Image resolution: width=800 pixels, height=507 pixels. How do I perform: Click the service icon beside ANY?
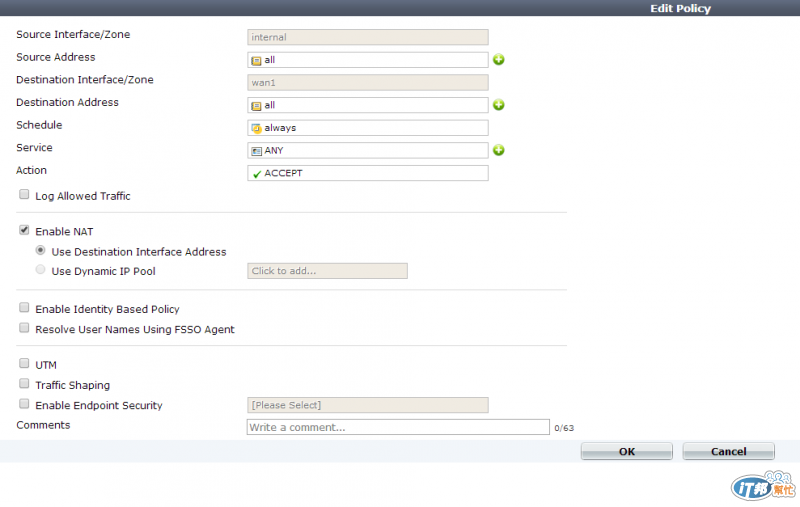coord(256,151)
